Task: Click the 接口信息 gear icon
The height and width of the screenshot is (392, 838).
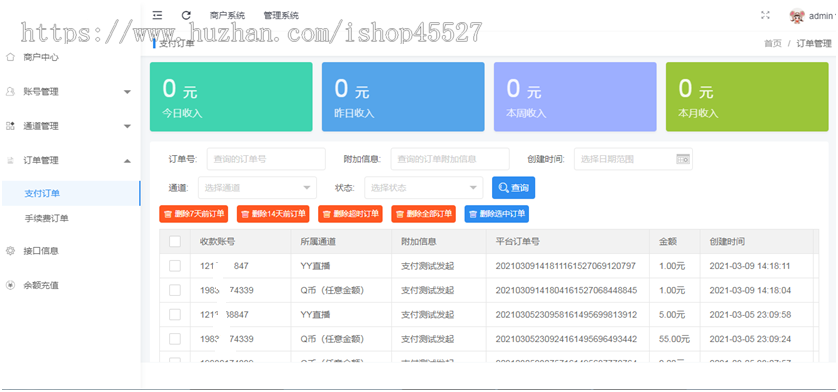Action: click(10, 251)
